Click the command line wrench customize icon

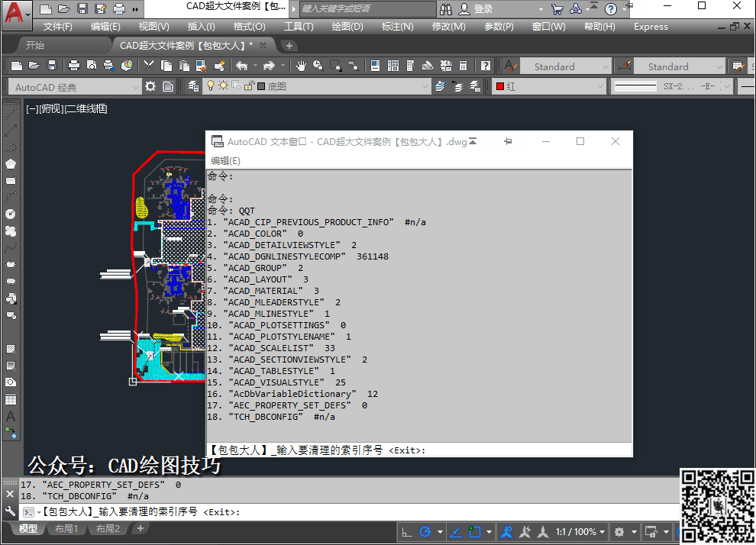pos(10,511)
